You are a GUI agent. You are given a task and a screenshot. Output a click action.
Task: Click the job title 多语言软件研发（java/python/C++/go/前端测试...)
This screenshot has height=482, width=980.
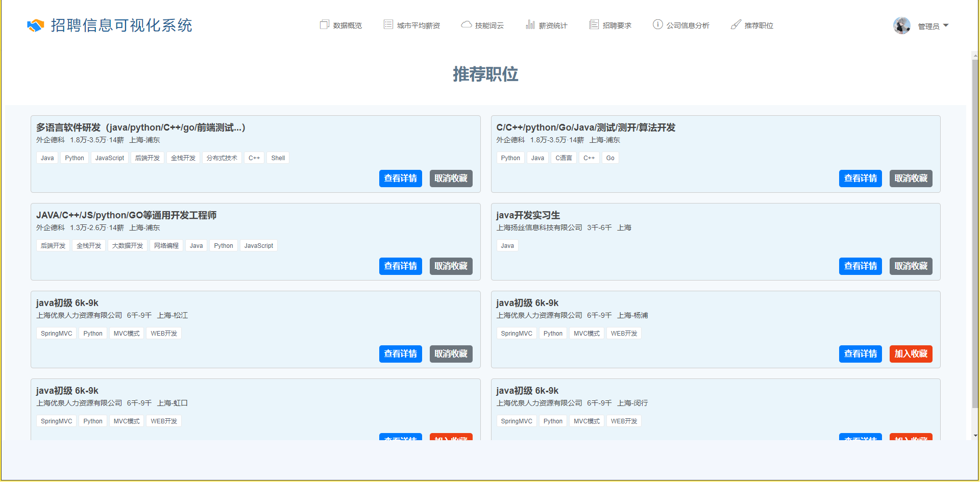[x=141, y=128]
